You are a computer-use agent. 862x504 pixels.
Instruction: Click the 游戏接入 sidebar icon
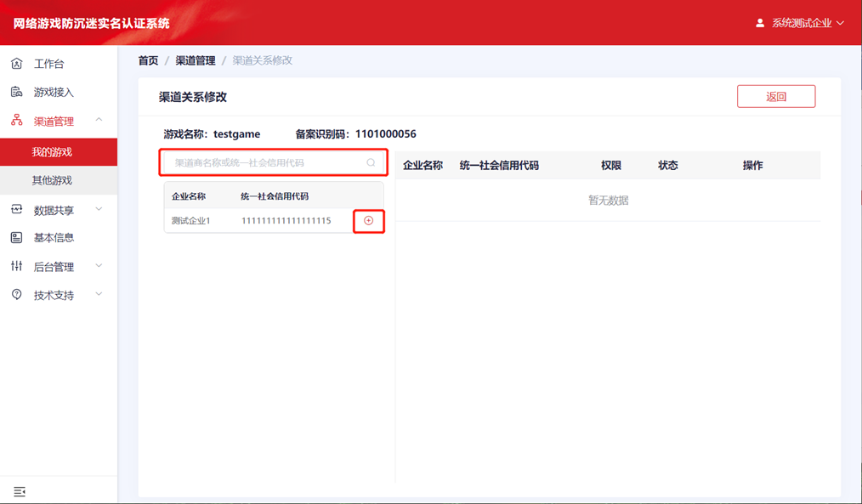(16, 92)
